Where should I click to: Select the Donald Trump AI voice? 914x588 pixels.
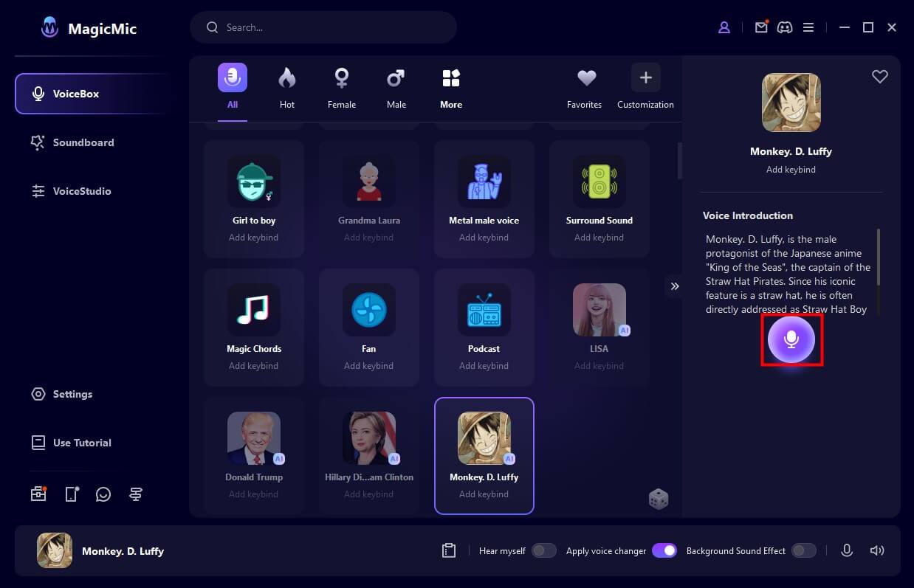click(x=254, y=455)
